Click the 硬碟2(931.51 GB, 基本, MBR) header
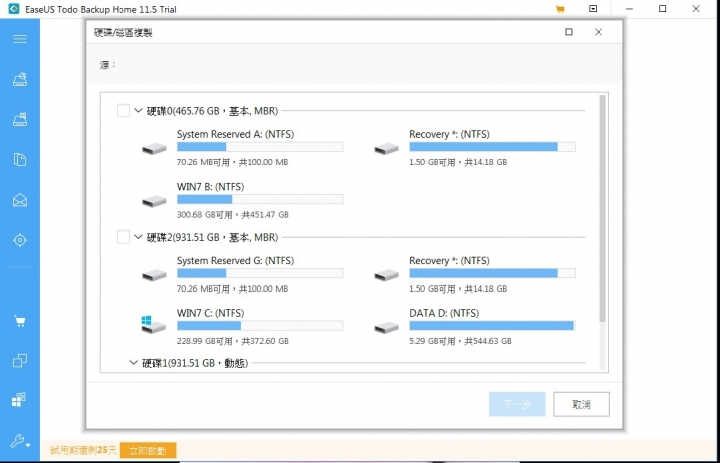The height and width of the screenshot is (463, 720). 212,237
